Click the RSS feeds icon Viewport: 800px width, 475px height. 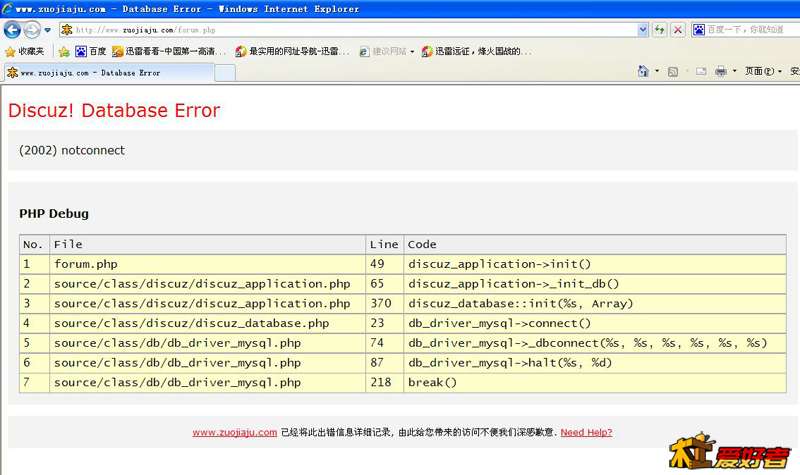point(673,71)
